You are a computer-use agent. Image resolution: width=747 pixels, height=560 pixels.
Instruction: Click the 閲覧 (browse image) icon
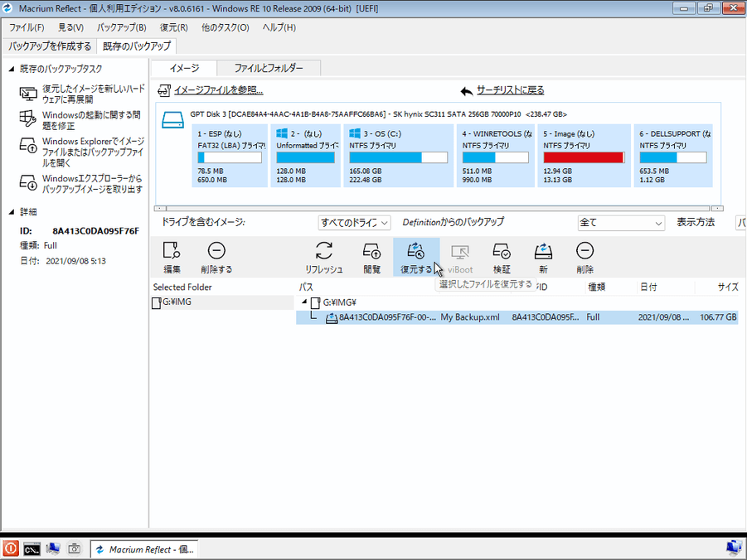[371, 250]
